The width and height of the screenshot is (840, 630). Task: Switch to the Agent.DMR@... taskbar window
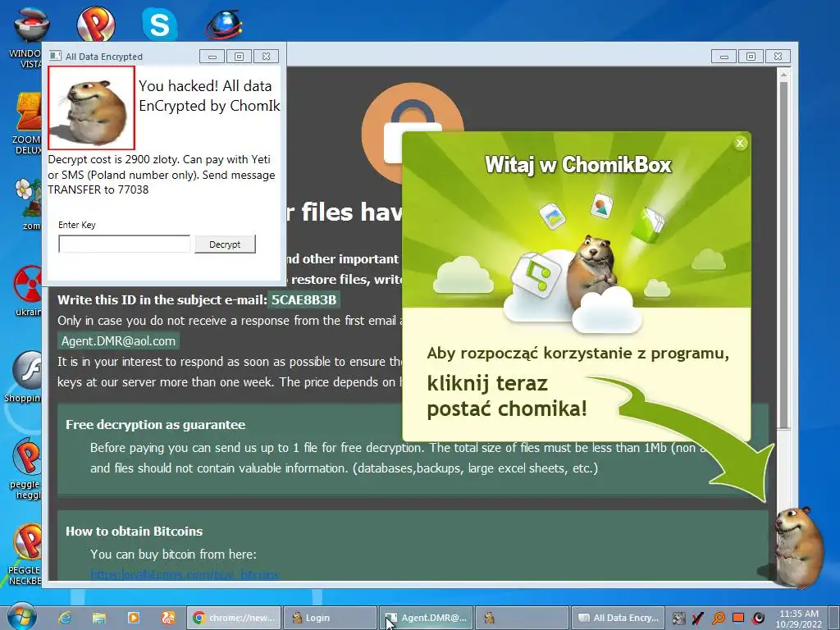[426, 618]
